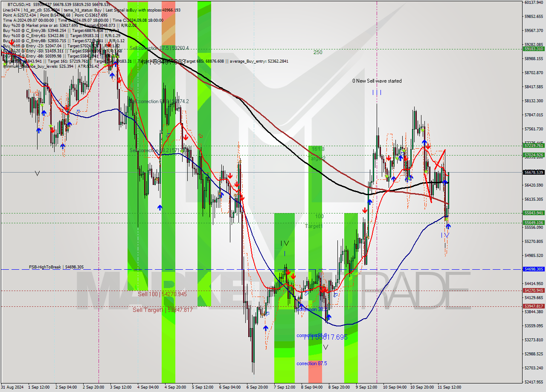The width and height of the screenshot is (546, 392).
Task: Click the 3 Sep 12:00 time label
Action: [121, 387]
